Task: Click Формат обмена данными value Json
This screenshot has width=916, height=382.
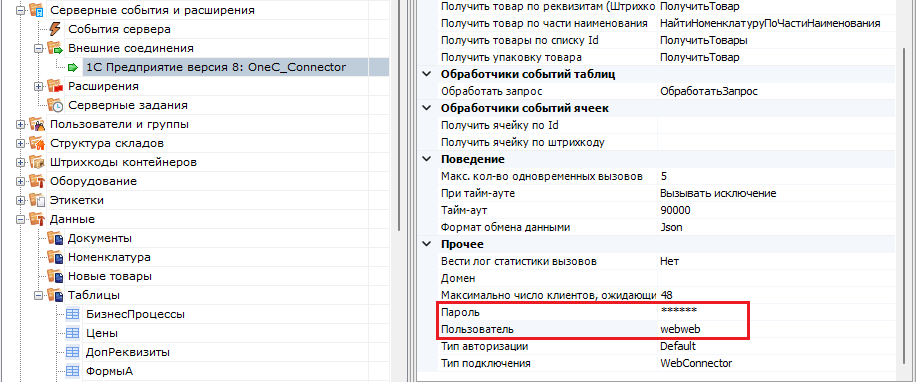Action: pos(671,227)
